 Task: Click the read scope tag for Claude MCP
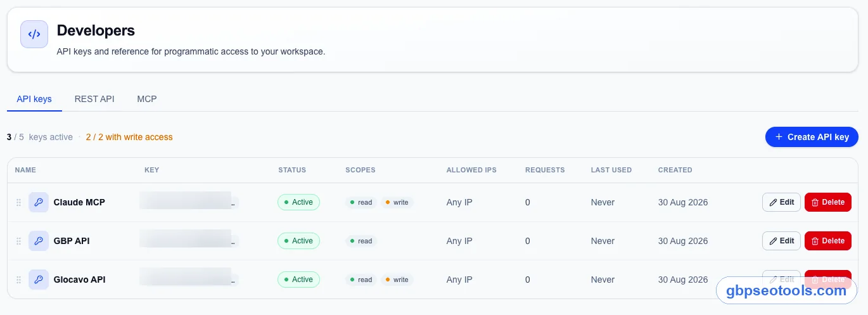click(361, 202)
